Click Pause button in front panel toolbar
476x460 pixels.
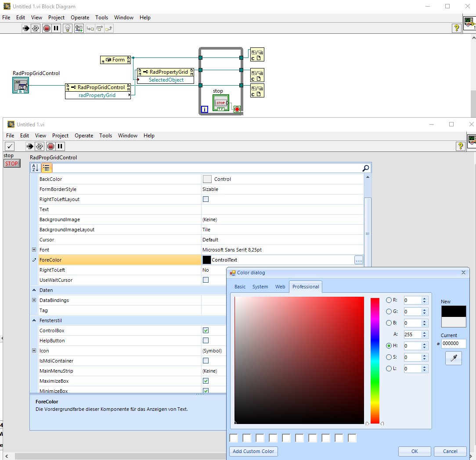point(60,146)
